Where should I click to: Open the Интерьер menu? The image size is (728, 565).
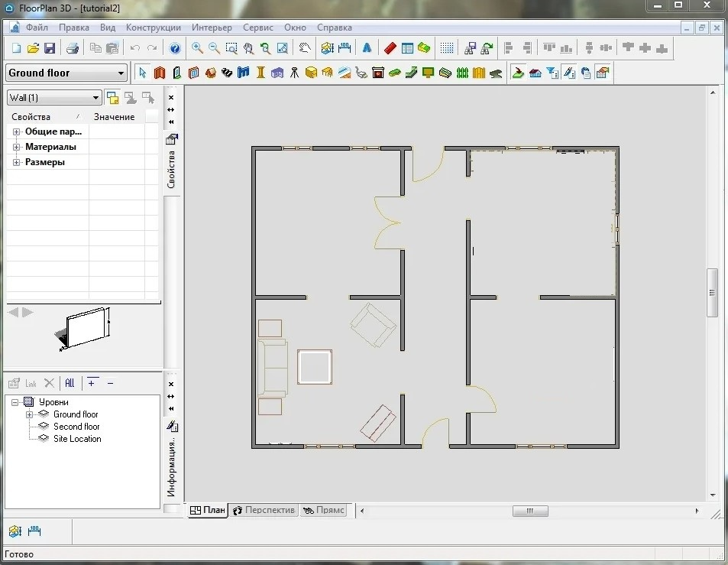pos(212,28)
